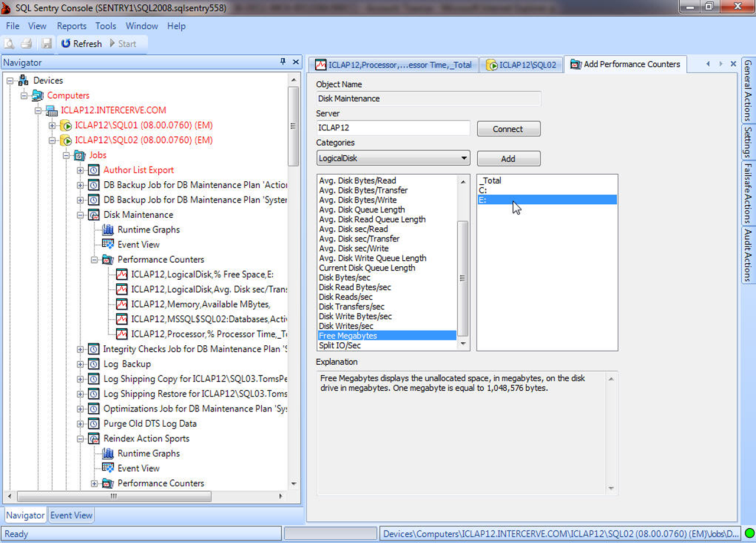756x543 pixels.
Task: Click the ICLAP12.INTERCERVE.COM server icon
Action: click(x=51, y=110)
